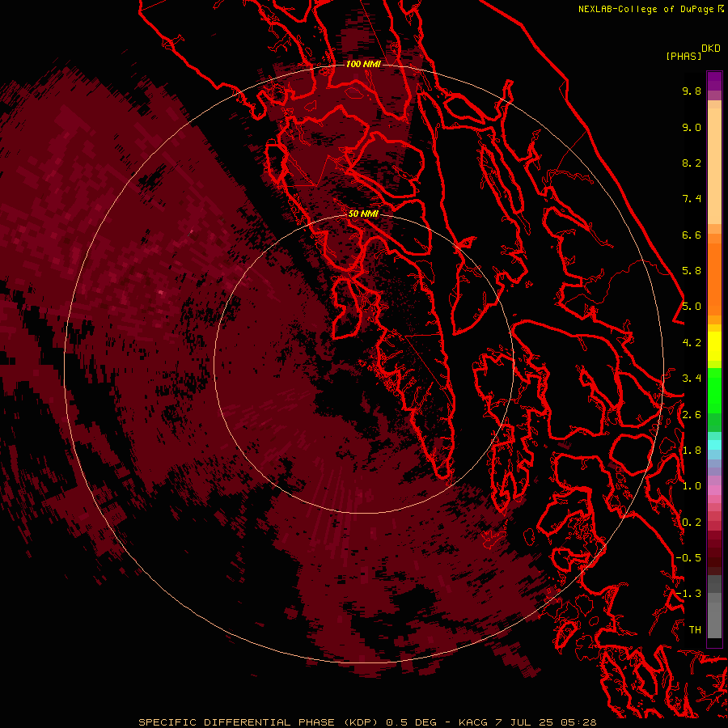Image resolution: width=728 pixels, height=728 pixels.
Task: Click the 0.2 value on the color scale
Action: [x=692, y=523]
